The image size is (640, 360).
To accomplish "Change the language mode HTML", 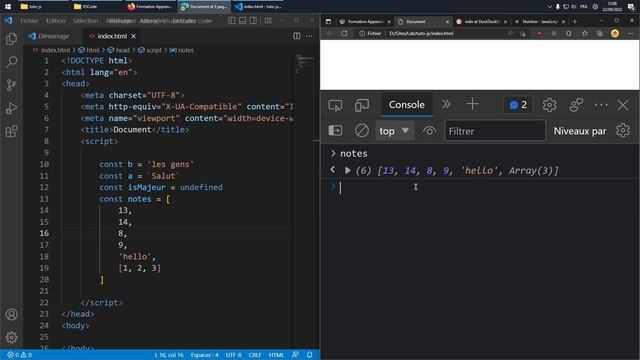I will click(276, 355).
